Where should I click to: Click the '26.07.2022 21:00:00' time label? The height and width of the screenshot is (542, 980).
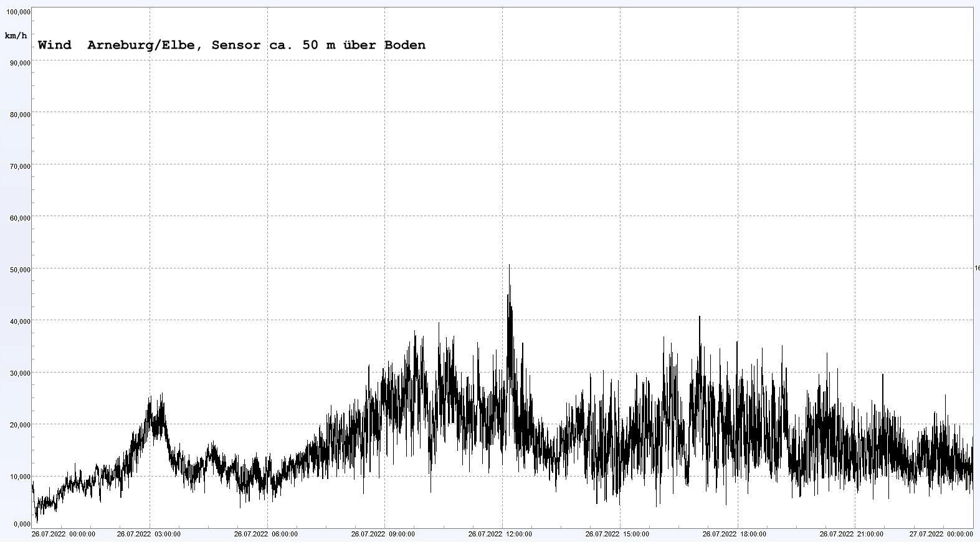852,534
